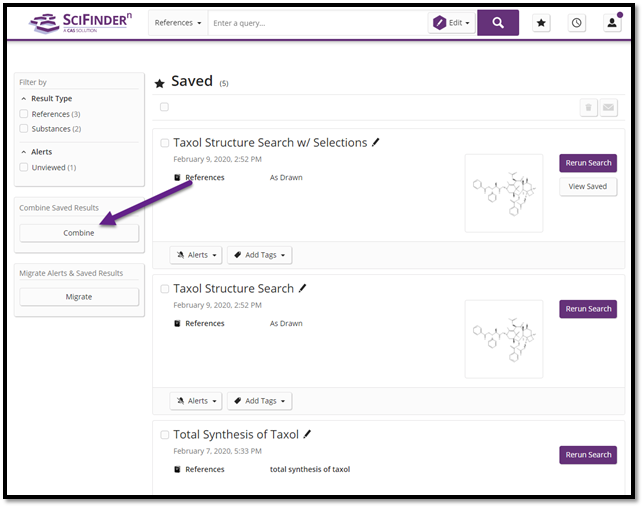644x508 pixels.
Task: Click the trash delete icon
Action: point(588,108)
